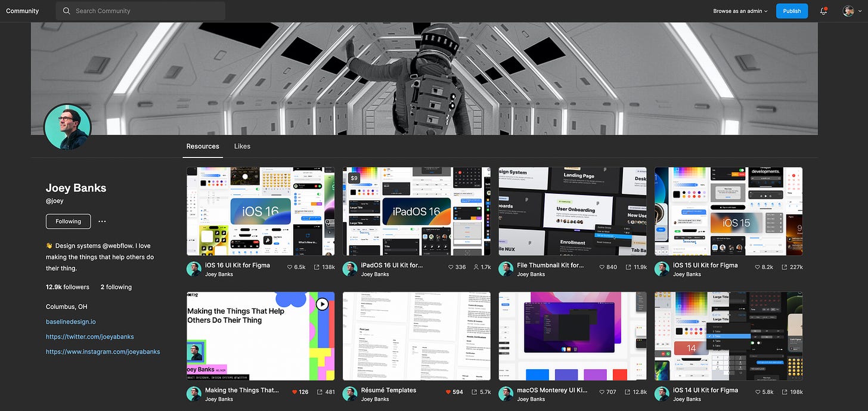Click duplicate icon for File Thumbnail Kit

[x=628, y=267]
